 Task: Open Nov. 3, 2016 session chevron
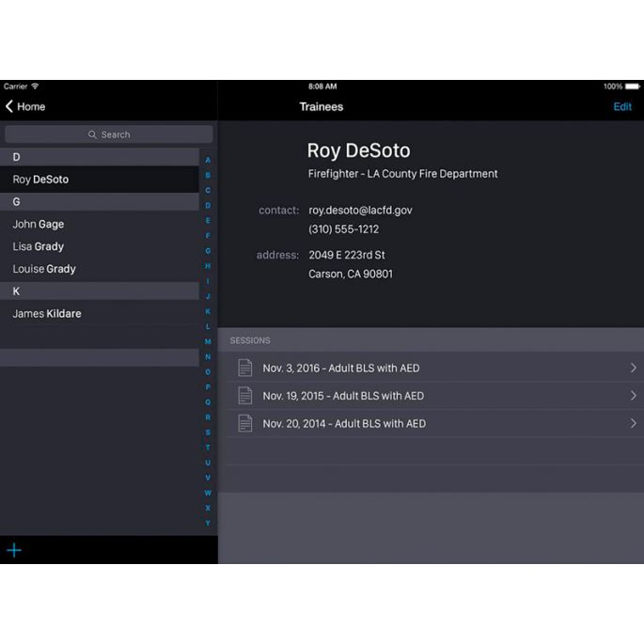point(634,368)
